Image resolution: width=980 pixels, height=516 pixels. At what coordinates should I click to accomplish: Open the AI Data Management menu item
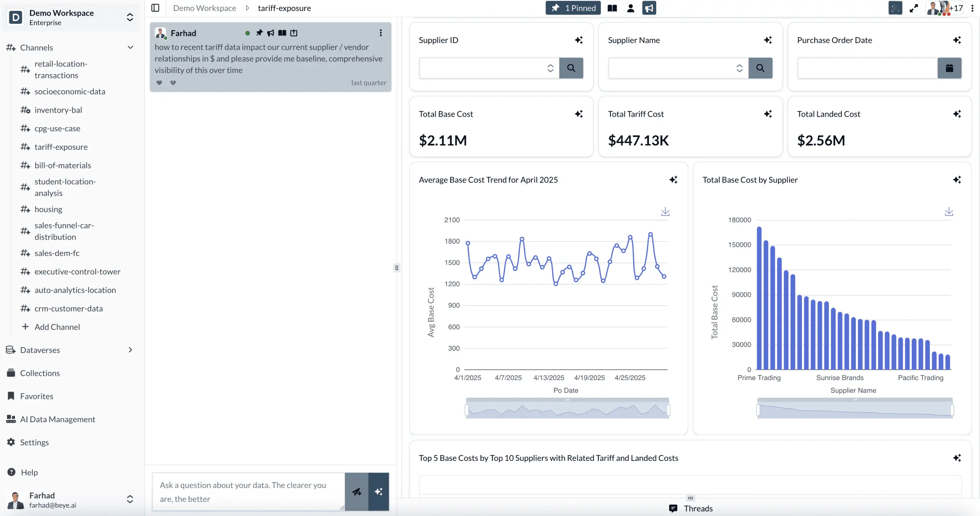tap(57, 419)
